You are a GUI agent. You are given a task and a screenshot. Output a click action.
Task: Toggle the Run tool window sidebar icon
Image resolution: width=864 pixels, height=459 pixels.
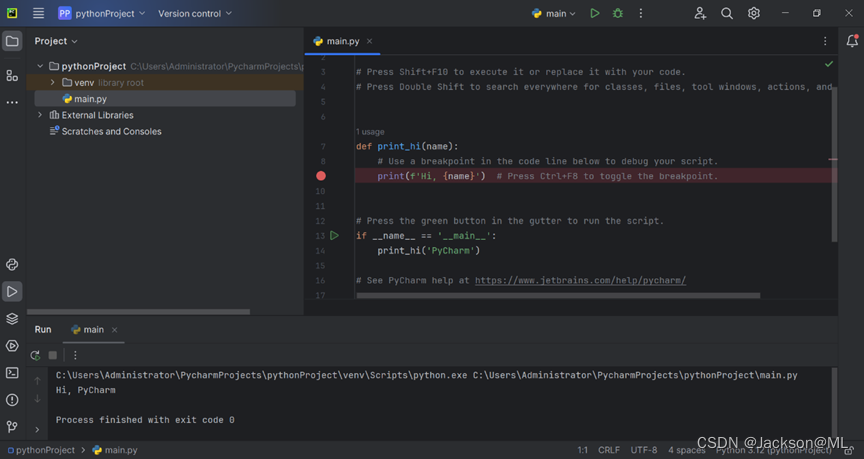(12, 292)
